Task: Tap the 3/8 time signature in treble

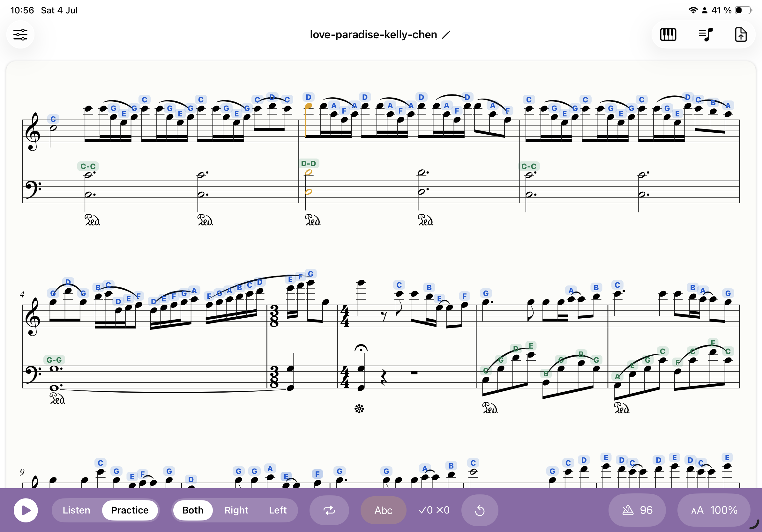Action: 274,316
